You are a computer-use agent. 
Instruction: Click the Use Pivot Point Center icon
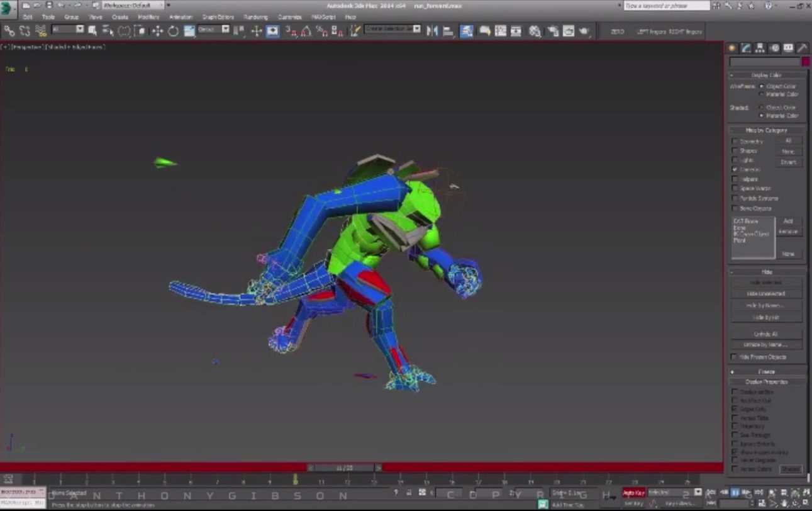coord(239,30)
